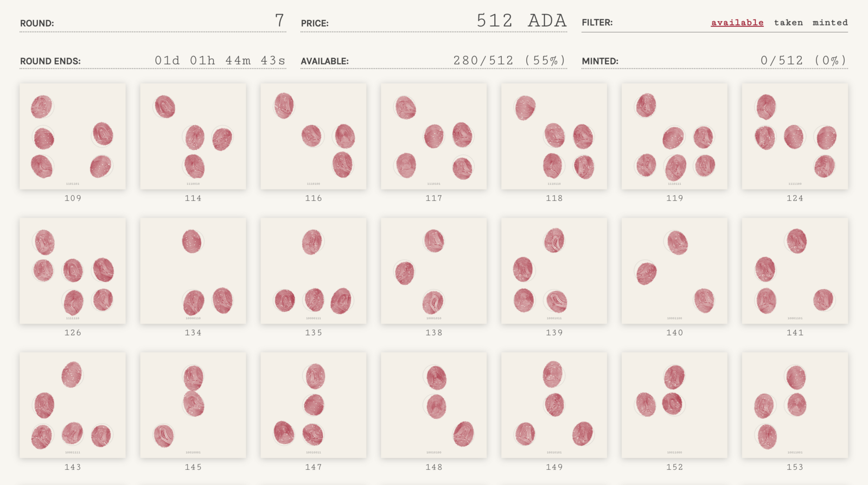Click artwork thumbnail 140
Screen dimensions: 868x485
(x=674, y=271)
